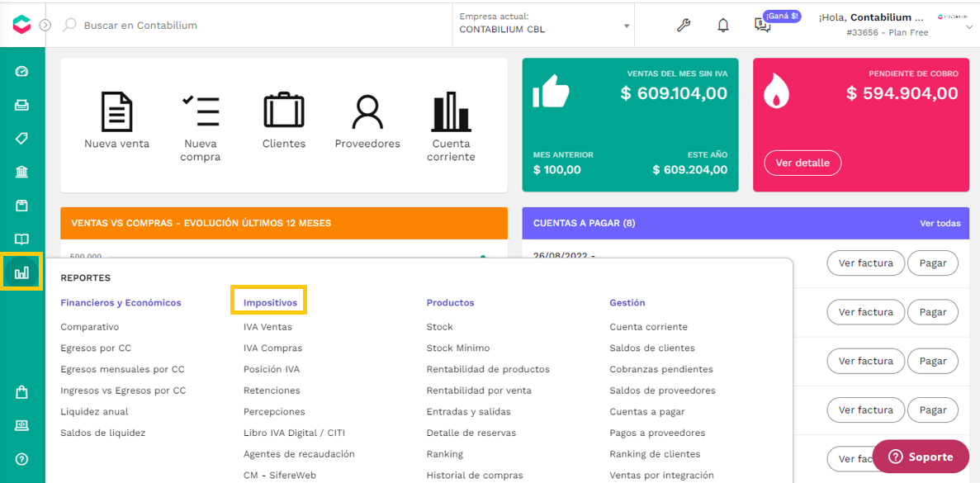Click Ver factura on the 26/08/2022 row
The width and height of the screenshot is (980, 483).
865,263
